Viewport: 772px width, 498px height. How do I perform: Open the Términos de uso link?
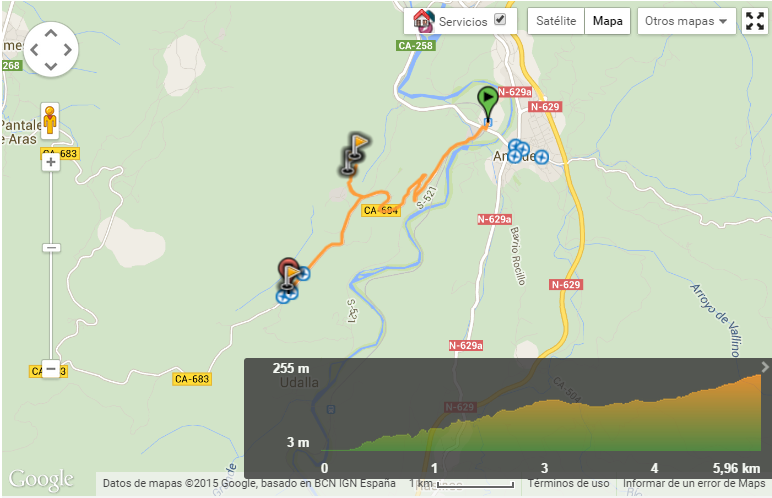tap(568, 483)
